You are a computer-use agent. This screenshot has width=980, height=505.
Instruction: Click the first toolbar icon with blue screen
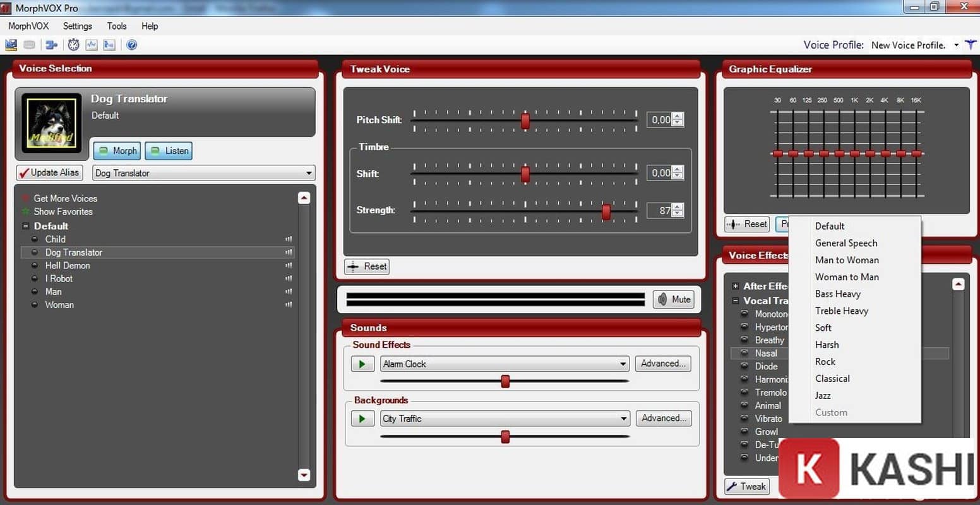[11, 44]
